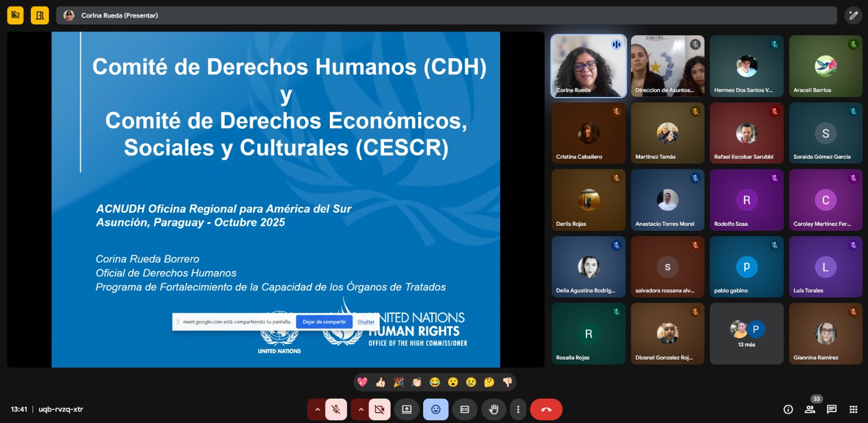Toggle closed captions
This screenshot has height=423, width=868.
(465, 409)
